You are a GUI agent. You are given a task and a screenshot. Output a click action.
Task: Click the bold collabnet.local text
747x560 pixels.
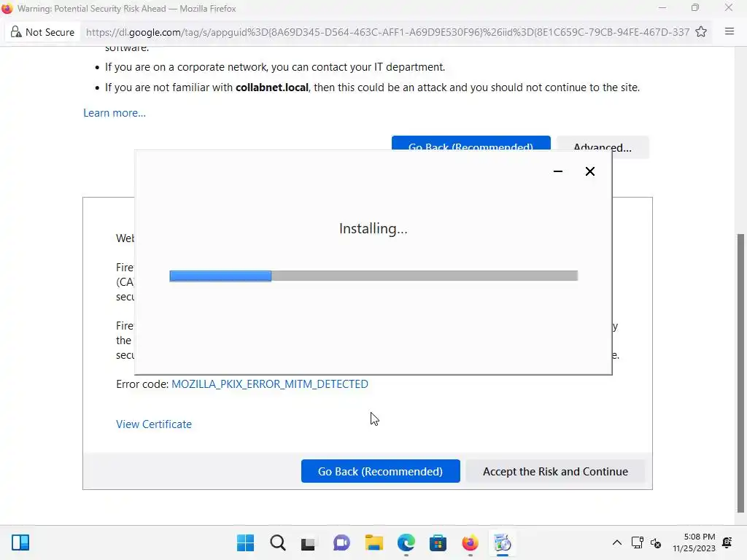pyautogui.click(x=272, y=87)
